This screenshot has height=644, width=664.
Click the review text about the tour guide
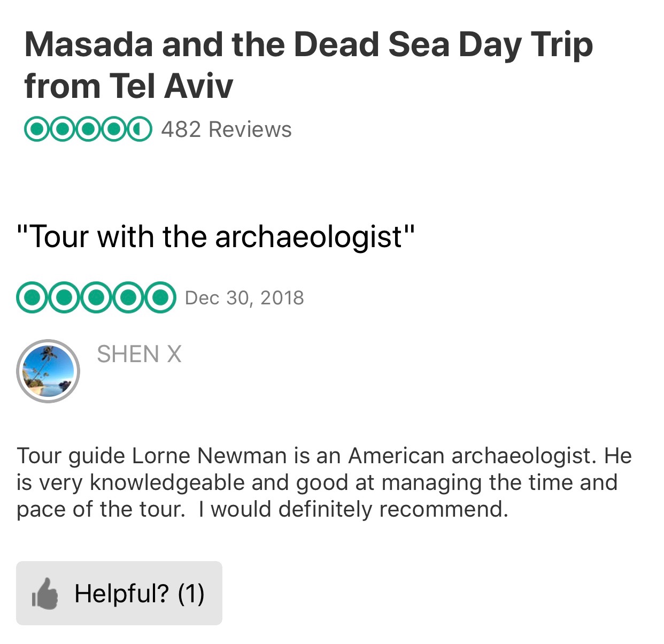click(x=321, y=482)
